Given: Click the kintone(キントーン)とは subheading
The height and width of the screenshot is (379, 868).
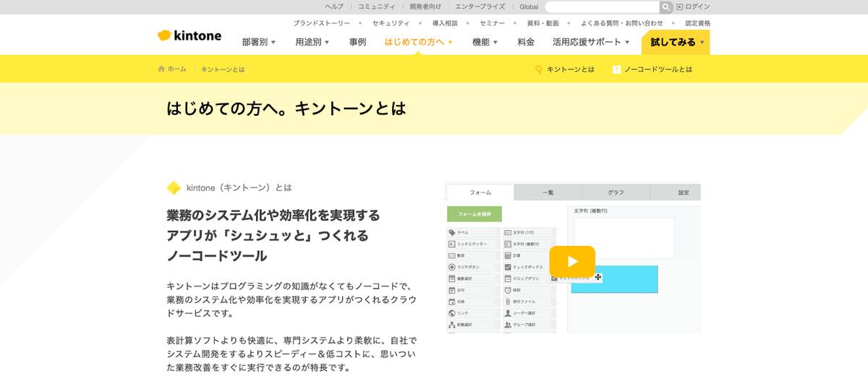Looking at the screenshot, I should (239, 187).
